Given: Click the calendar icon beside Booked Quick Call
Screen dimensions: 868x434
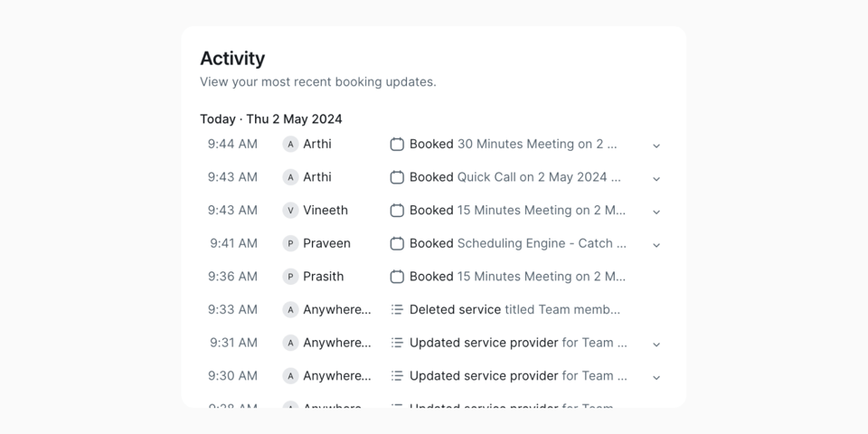Looking at the screenshot, I should 397,177.
